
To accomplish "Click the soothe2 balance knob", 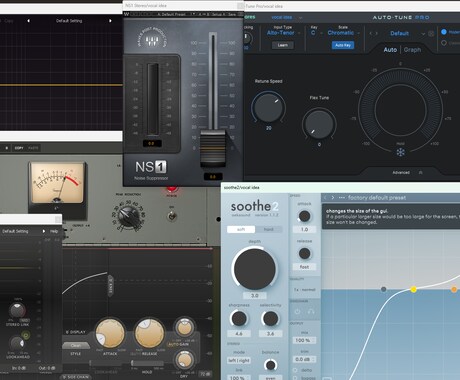I will tap(270, 365).
